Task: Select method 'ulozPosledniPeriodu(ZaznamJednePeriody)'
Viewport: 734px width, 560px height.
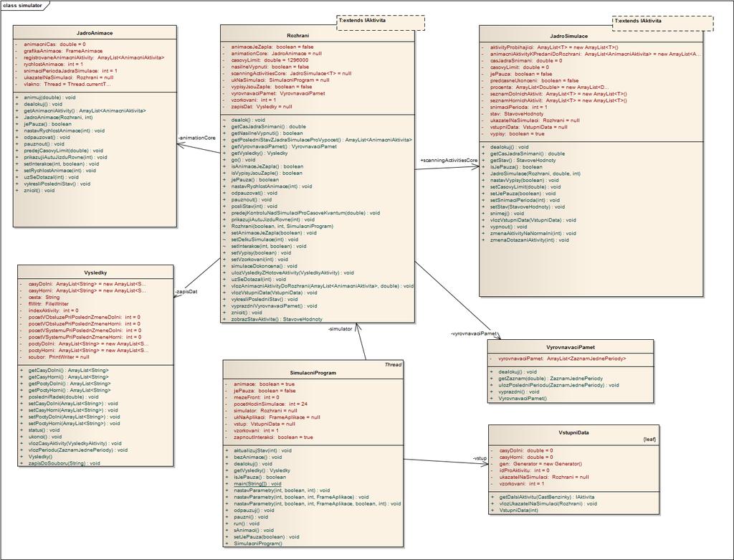Action: click(x=558, y=385)
